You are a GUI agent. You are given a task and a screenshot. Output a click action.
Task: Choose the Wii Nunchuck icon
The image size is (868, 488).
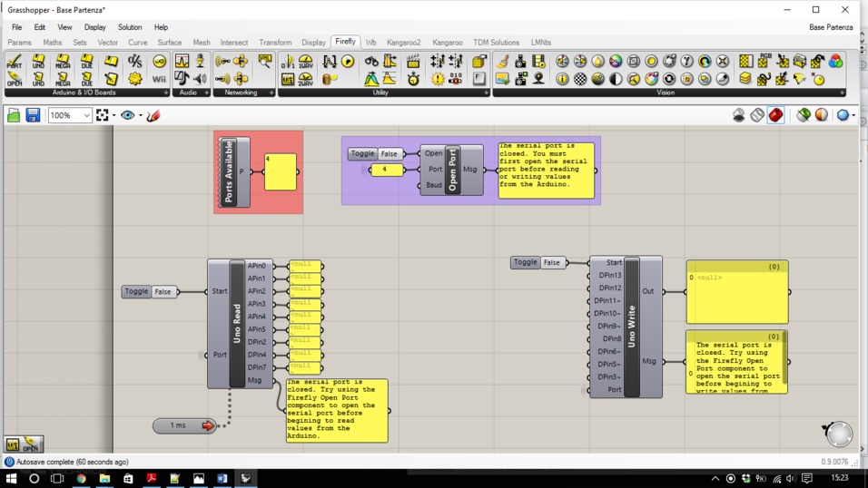click(x=159, y=79)
